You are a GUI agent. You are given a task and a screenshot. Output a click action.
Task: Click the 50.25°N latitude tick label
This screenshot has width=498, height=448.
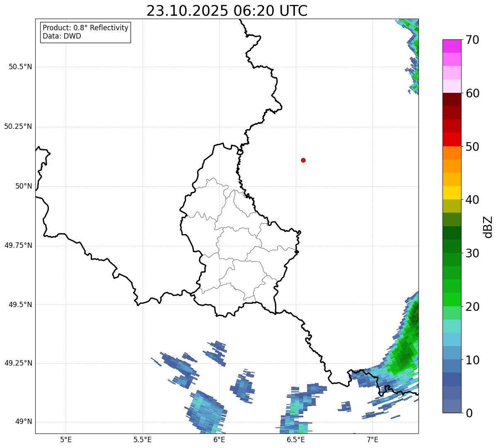(x=18, y=126)
